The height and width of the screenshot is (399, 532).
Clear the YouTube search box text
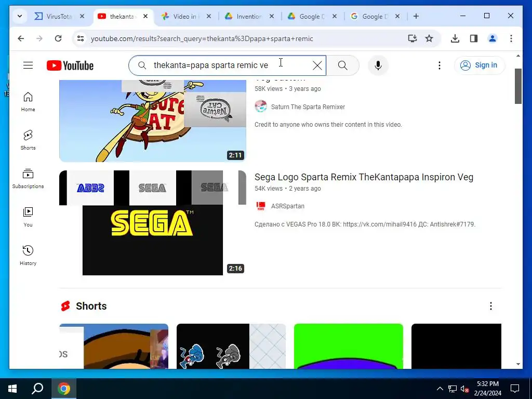pos(317,65)
